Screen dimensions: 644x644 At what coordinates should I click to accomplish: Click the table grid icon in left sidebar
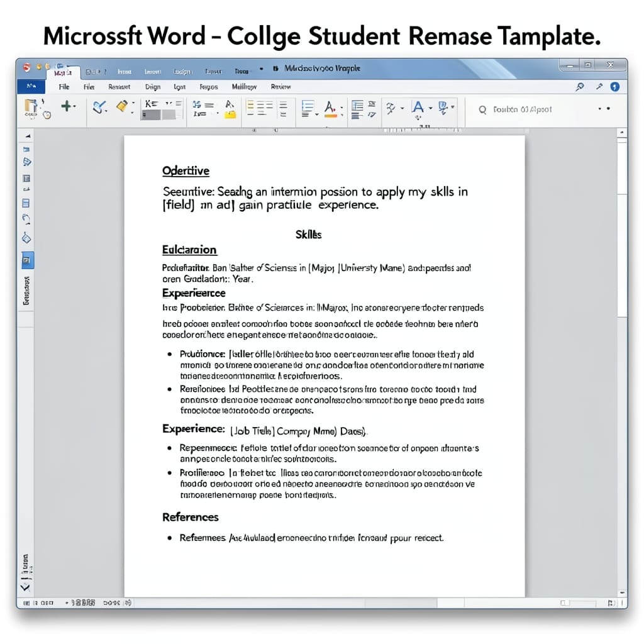(26, 178)
